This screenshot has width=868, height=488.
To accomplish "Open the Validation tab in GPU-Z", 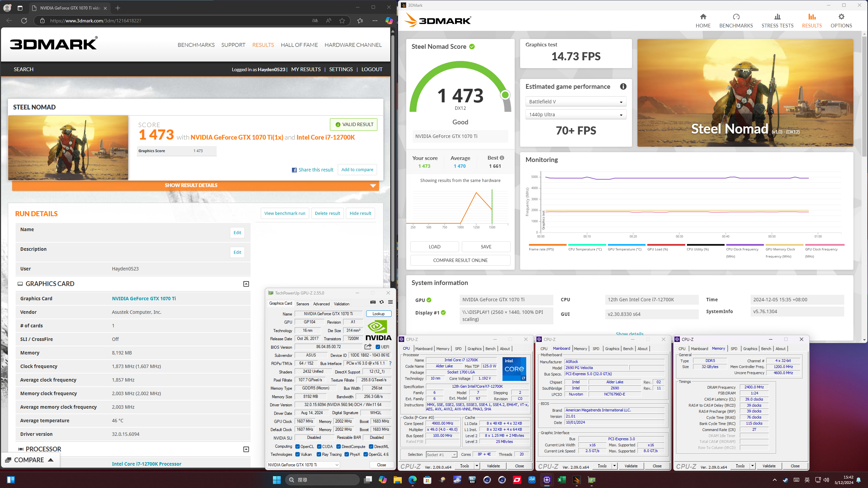I will [341, 304].
